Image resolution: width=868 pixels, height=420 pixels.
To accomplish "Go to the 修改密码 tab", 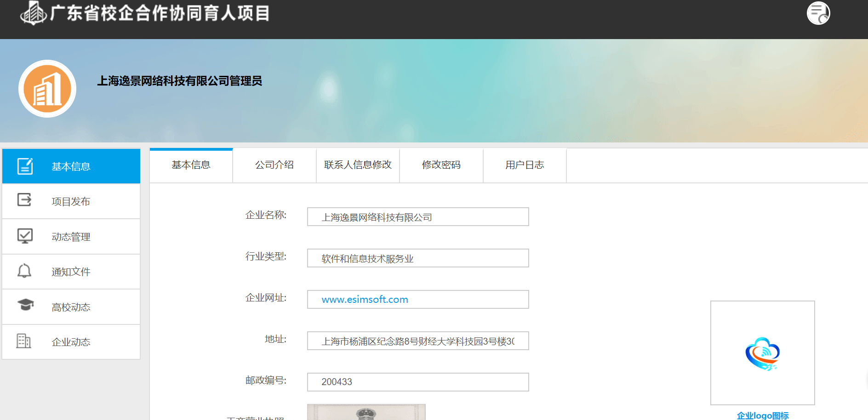I will click(x=441, y=165).
